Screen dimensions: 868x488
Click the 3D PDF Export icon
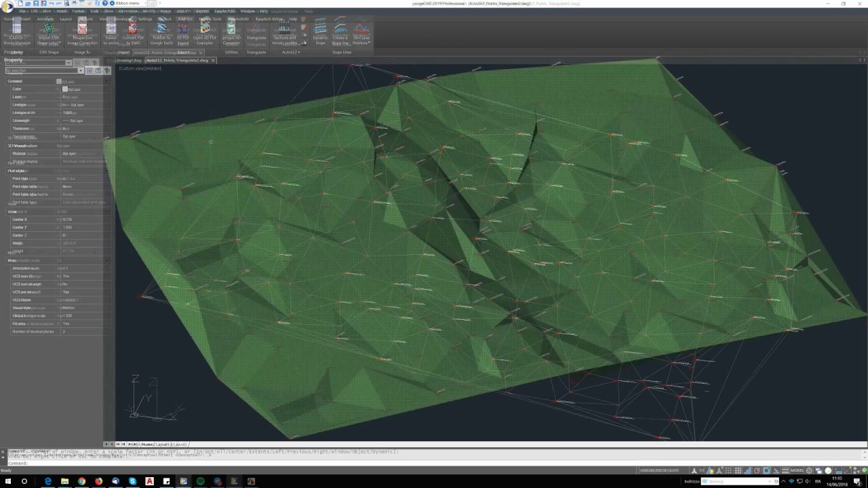pos(183,34)
